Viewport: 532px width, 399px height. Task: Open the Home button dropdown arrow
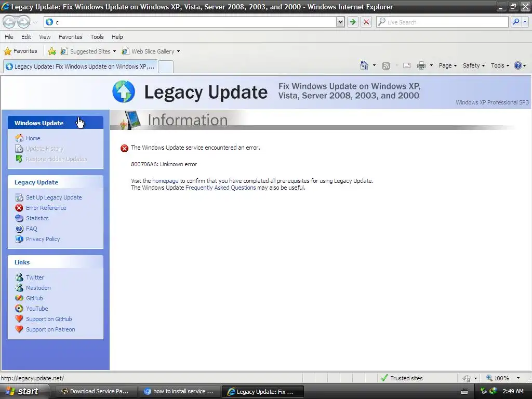click(x=374, y=65)
